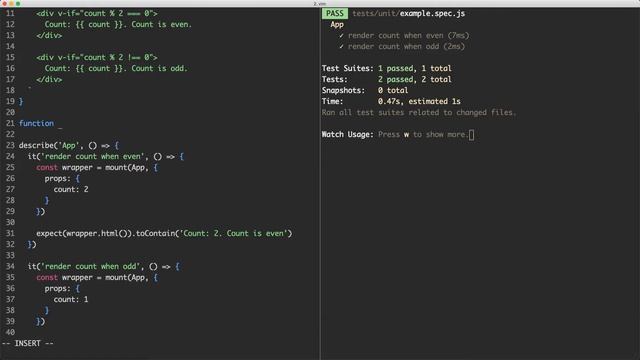Click the v-if odd div on line 15
Viewport: 640px width, 360px height.
point(97,57)
